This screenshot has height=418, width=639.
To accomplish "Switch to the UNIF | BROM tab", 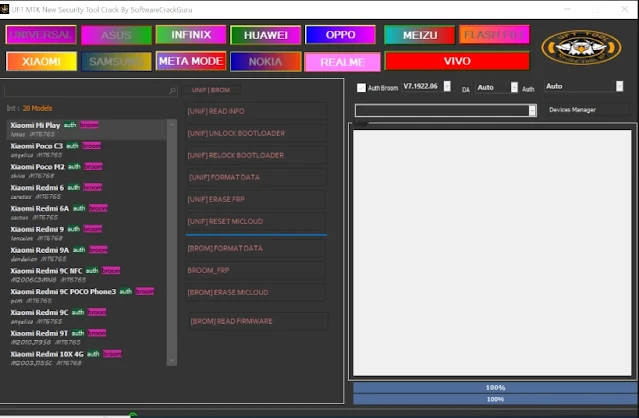I will pyautogui.click(x=211, y=90).
